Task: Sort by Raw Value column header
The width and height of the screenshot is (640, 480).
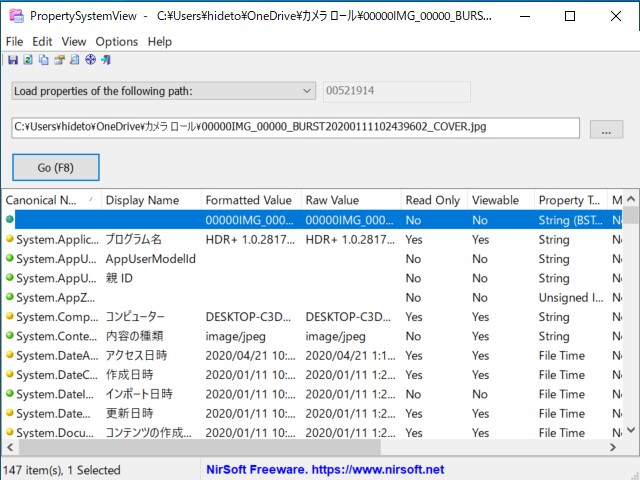Action: click(x=351, y=200)
